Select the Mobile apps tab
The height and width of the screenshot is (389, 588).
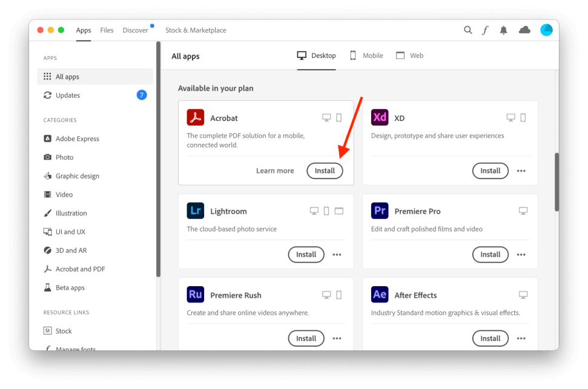pos(366,56)
